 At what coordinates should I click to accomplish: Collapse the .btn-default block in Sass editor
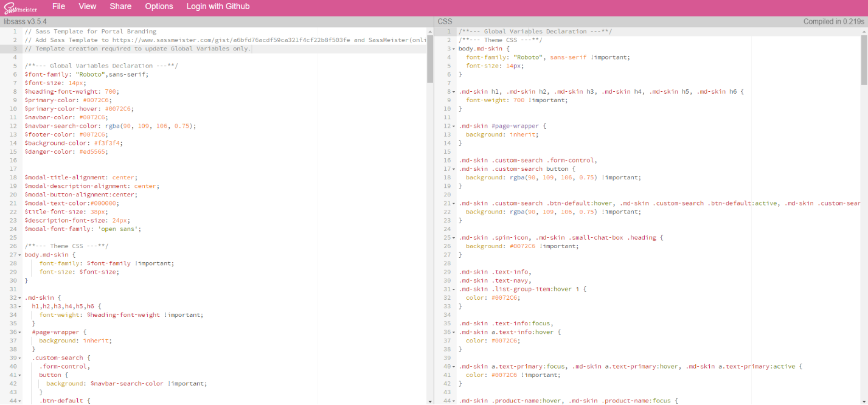click(20, 401)
